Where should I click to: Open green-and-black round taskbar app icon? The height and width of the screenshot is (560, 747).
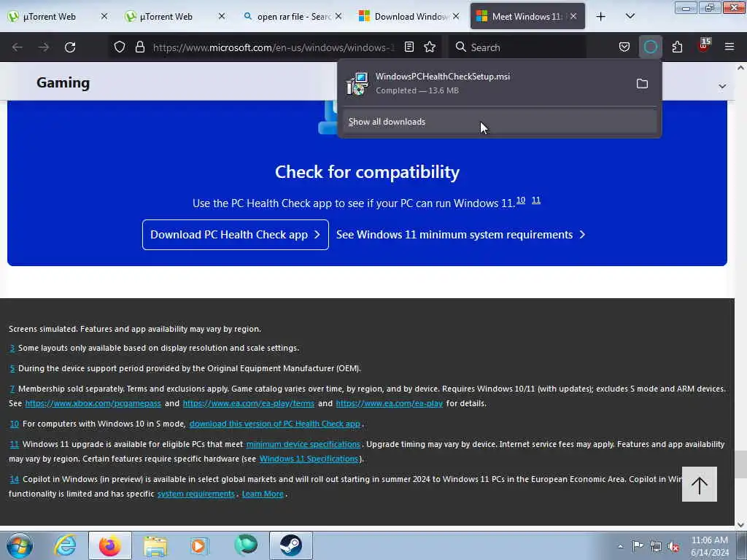pos(245,545)
